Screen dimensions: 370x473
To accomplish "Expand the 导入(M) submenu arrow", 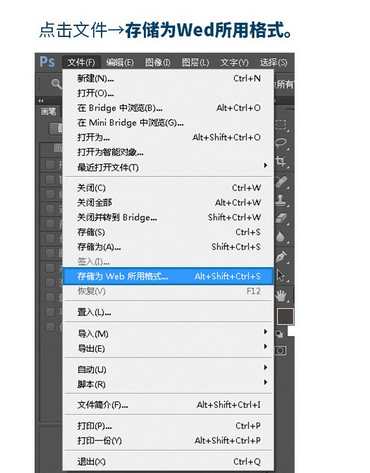I will [x=265, y=332].
